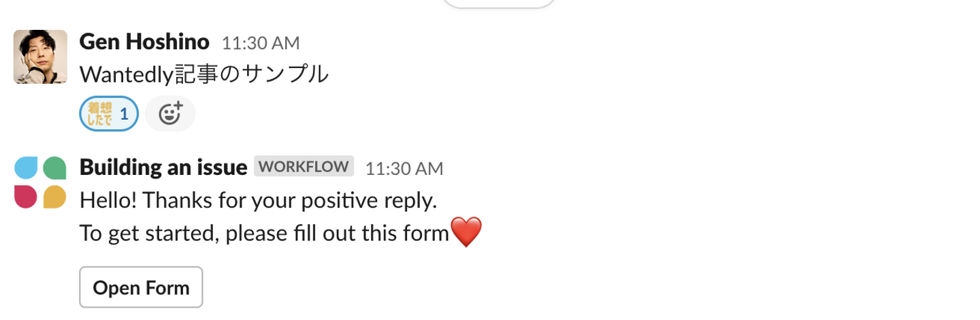
Task: Click the 'Hello! Thanks for your positive reply' text
Action: point(258,201)
